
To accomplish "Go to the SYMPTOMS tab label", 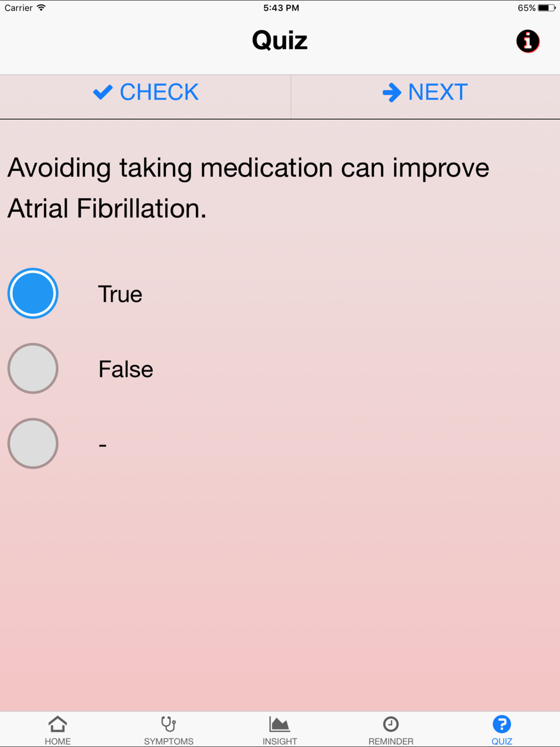I will (169, 741).
